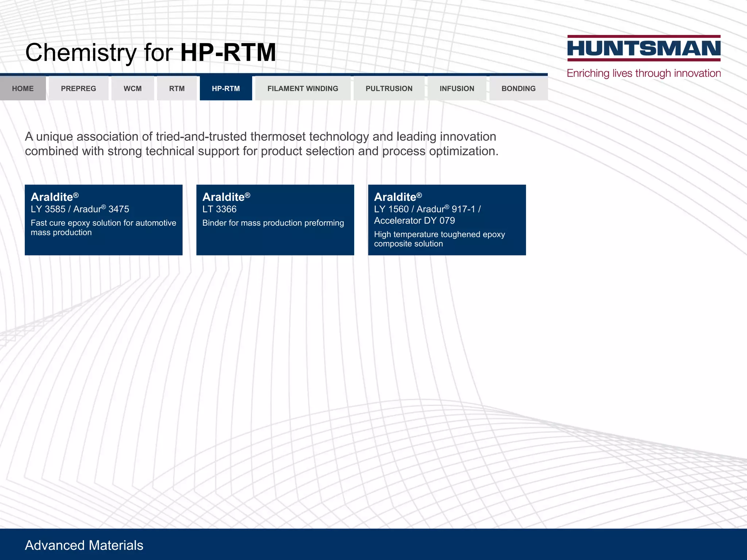Open the HOME tab
The height and width of the screenshot is (560, 747).
point(23,89)
